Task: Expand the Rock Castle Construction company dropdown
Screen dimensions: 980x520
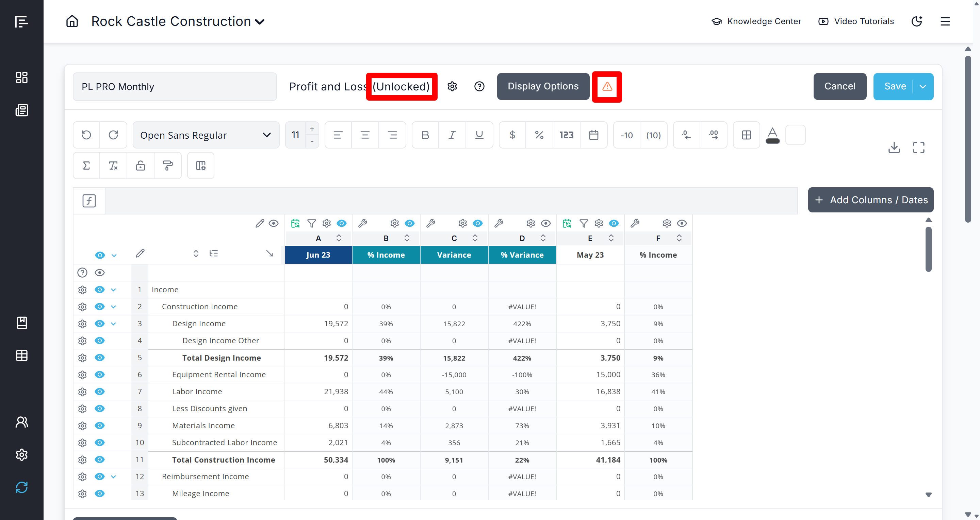Action: point(260,22)
